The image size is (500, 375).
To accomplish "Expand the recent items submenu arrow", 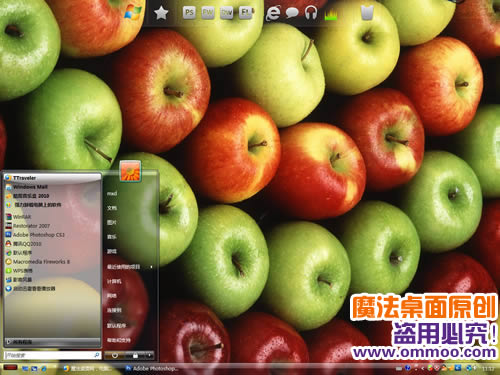I will coord(151,267).
